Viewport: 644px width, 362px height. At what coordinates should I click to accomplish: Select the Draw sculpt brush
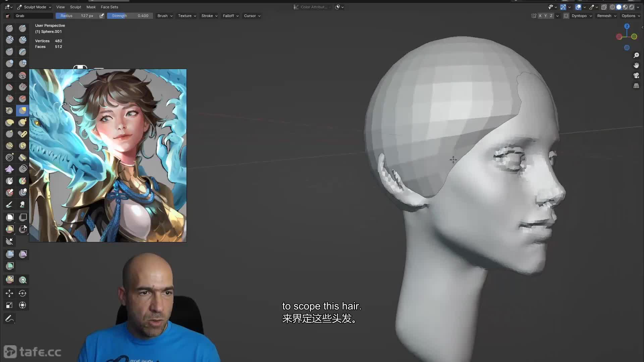pyautogui.click(x=9, y=28)
